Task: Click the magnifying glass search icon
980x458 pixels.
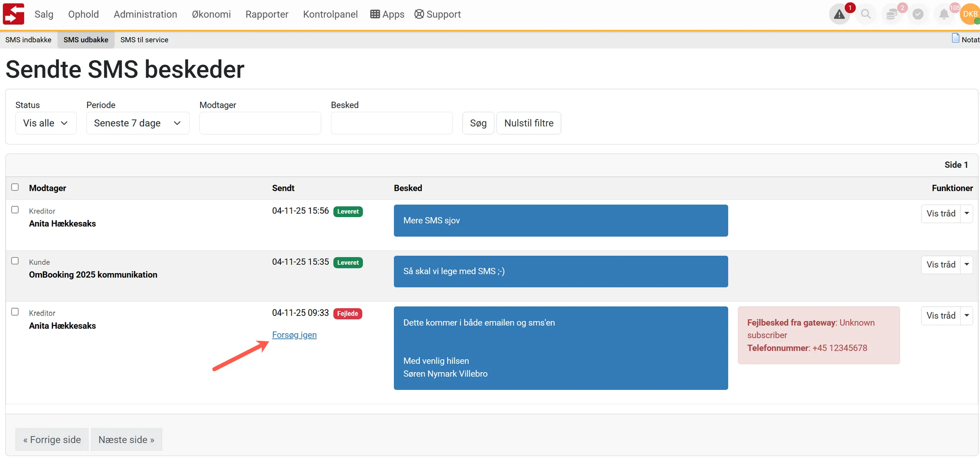Action: [x=866, y=15]
